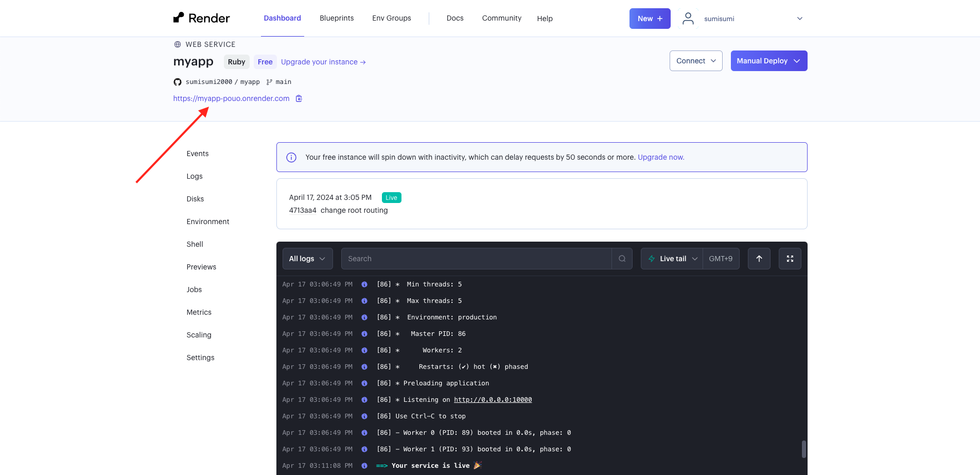This screenshot has height=475, width=980.
Task: Click the deploy date April 17, 2024 at 3:05 PM
Action: point(330,197)
